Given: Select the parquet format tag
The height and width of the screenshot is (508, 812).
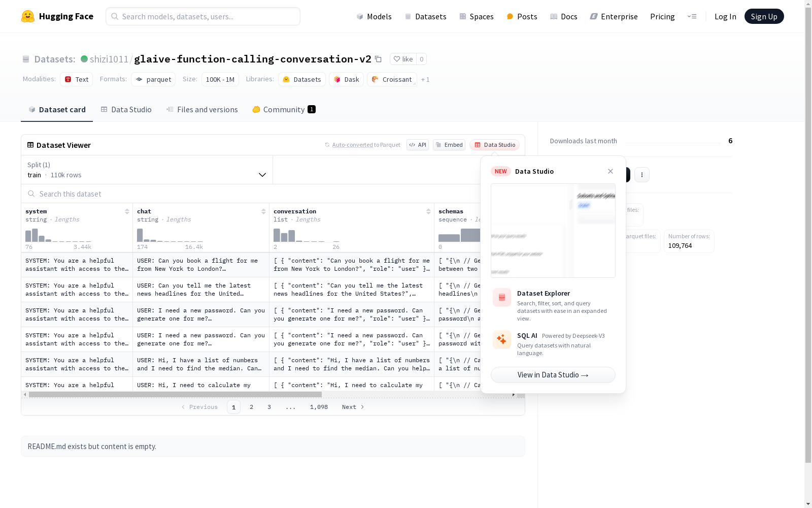Looking at the screenshot, I should click(x=153, y=79).
